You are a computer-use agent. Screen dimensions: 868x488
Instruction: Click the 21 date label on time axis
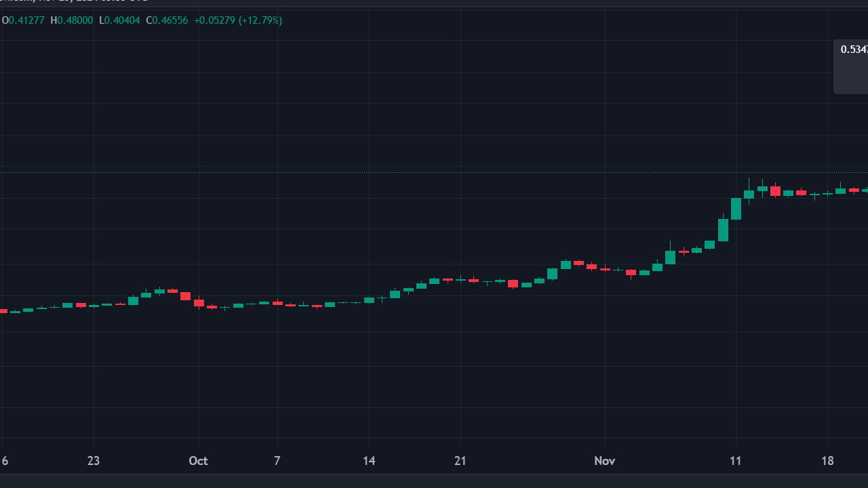(460, 461)
